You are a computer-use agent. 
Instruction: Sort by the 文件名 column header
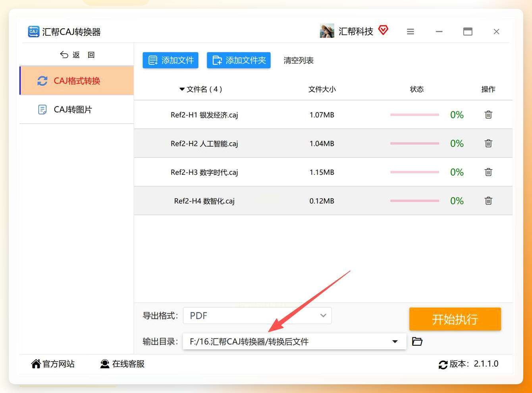click(x=200, y=89)
